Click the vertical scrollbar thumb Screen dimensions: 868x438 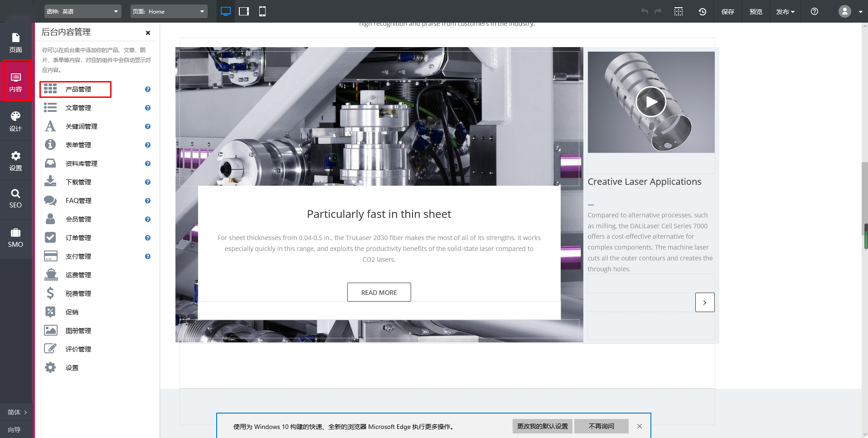point(865,236)
